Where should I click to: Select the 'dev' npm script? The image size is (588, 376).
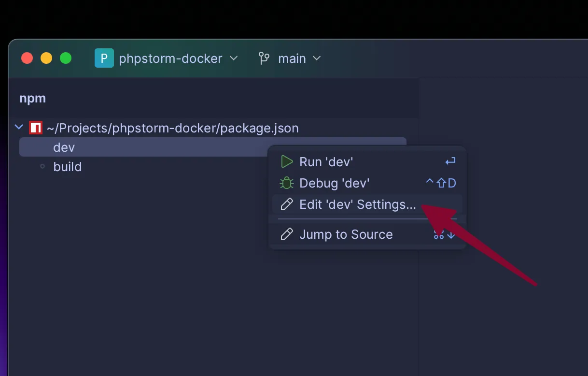212,147
